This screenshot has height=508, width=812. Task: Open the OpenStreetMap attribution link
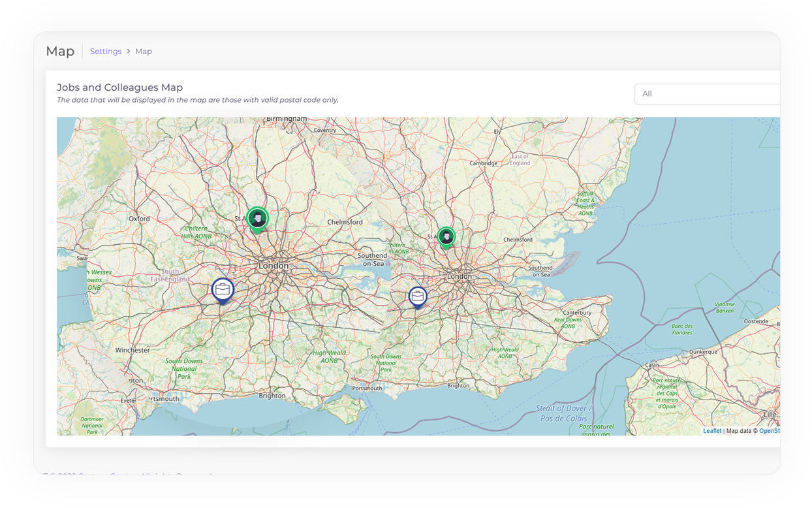point(770,431)
